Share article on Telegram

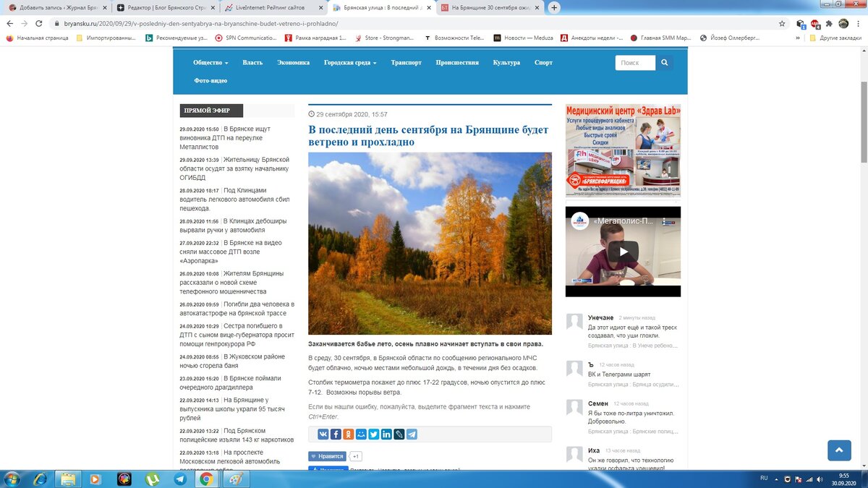point(412,434)
